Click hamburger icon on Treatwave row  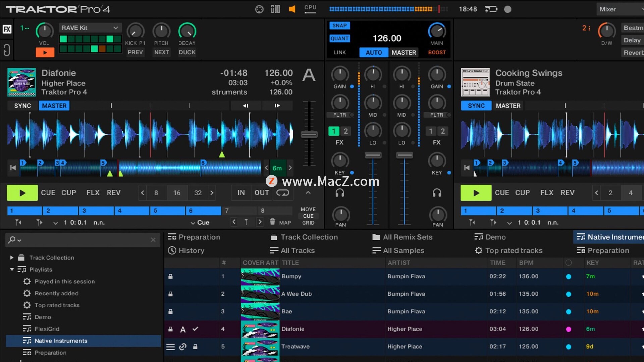pos(170,347)
